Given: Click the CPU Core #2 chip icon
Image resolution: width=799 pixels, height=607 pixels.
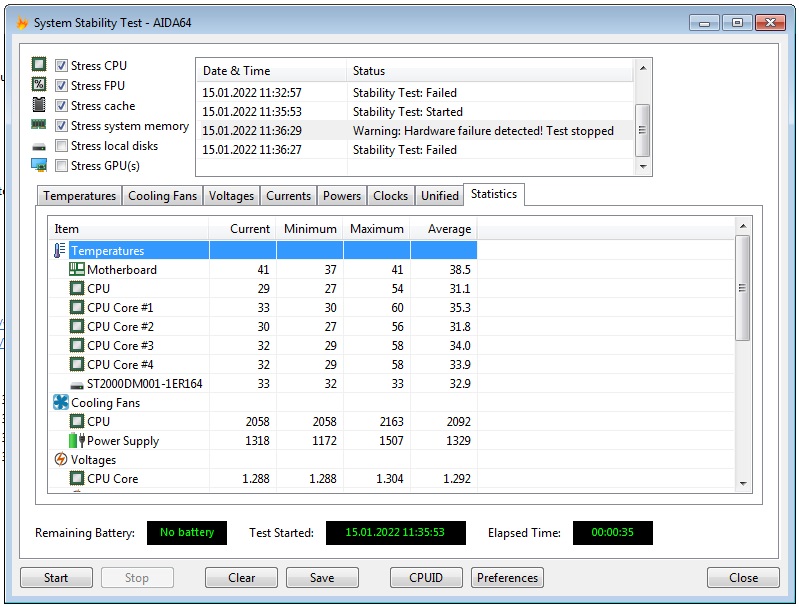Looking at the screenshot, I should [76, 326].
